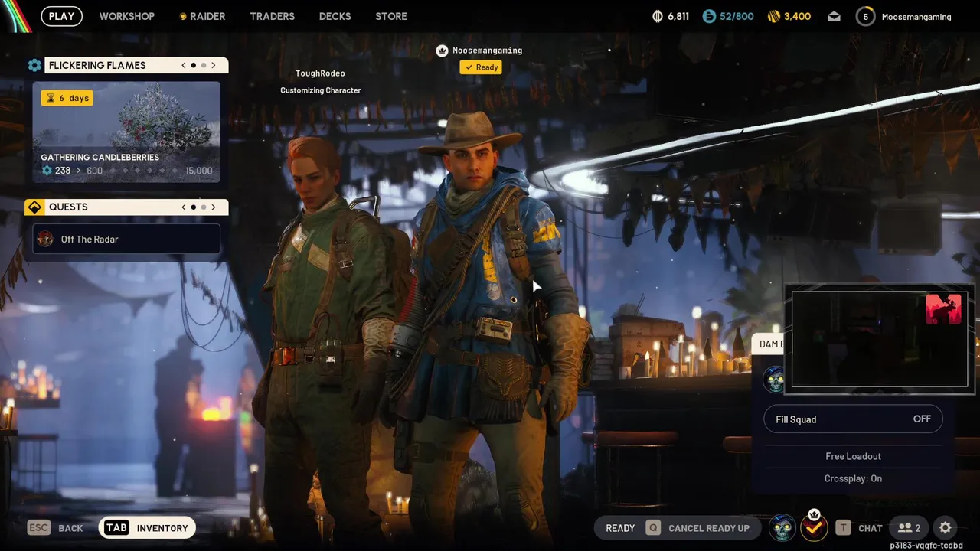This screenshot has height=551, width=980.
Task: Click the level 5 player badge
Action: pyautogui.click(x=865, y=16)
